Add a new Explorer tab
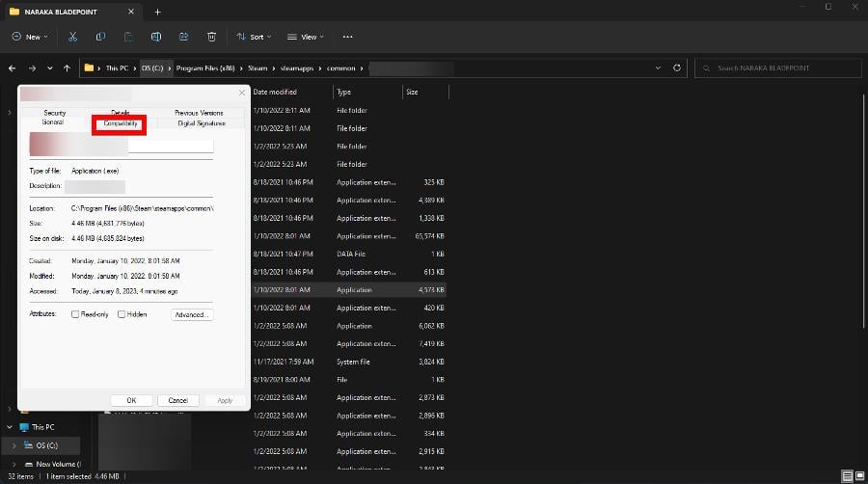The width and height of the screenshot is (868, 484). pos(158,12)
